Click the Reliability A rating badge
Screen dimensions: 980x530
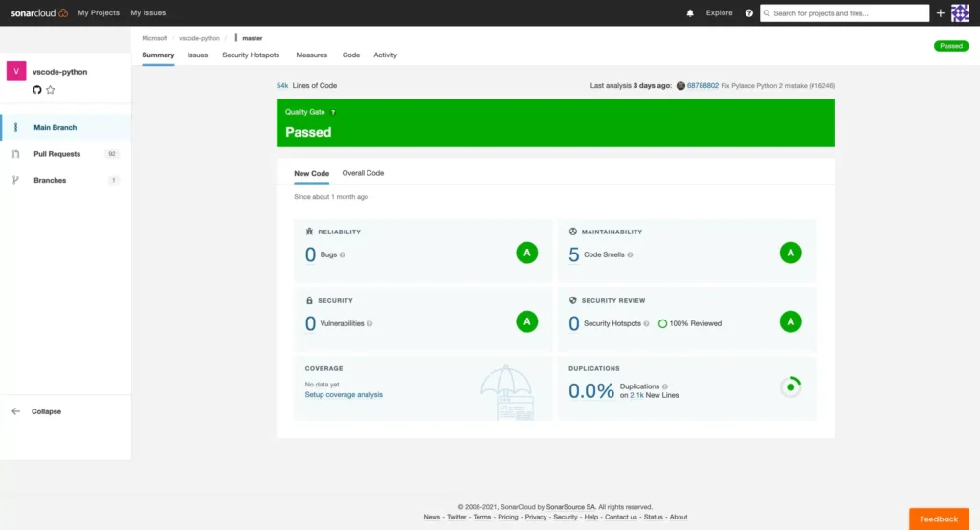point(527,254)
